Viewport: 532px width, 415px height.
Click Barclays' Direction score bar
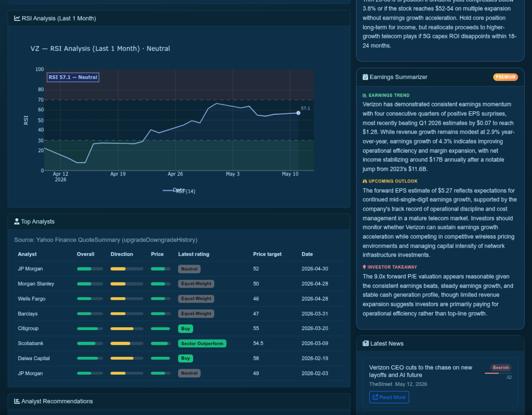click(127, 314)
